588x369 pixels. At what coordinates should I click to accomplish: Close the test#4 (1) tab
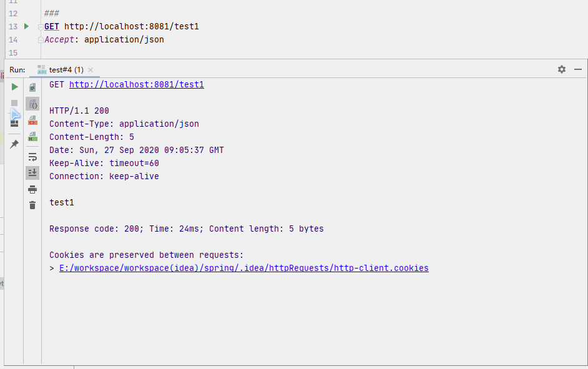coord(91,70)
